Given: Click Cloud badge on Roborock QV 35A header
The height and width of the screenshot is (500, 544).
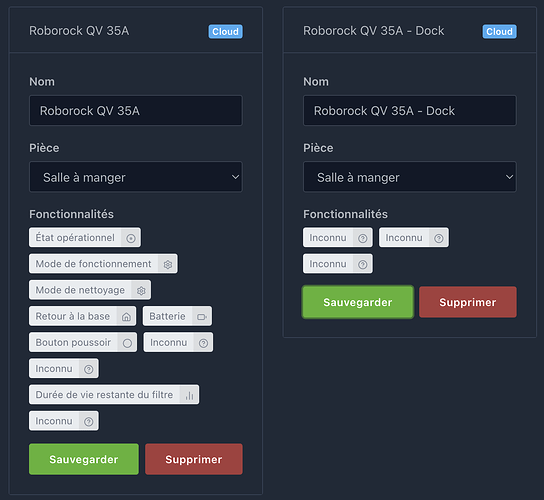Looking at the screenshot, I should [226, 31].
